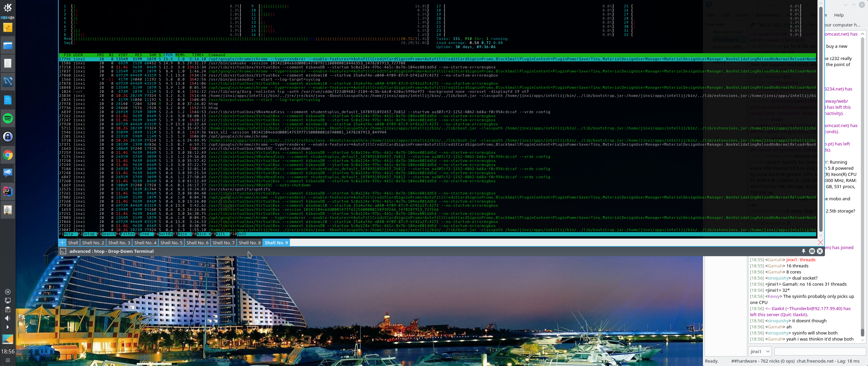The image size is (868, 366).
Task: Click the media pause tray icon
Action: [7, 292]
